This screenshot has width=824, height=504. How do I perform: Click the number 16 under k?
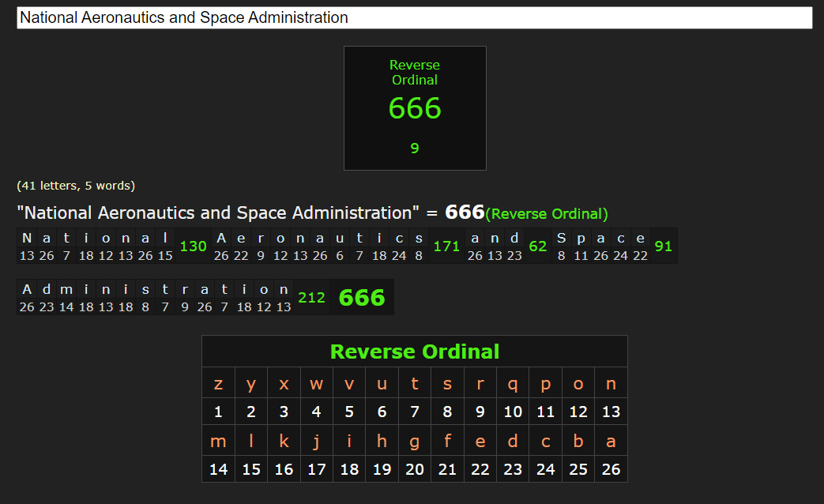(284, 469)
